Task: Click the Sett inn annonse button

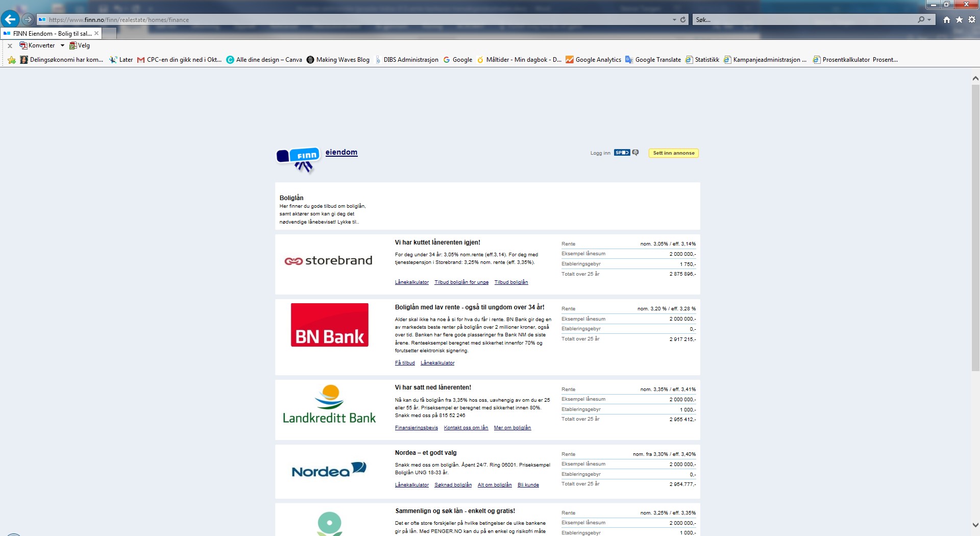Action: pos(674,153)
